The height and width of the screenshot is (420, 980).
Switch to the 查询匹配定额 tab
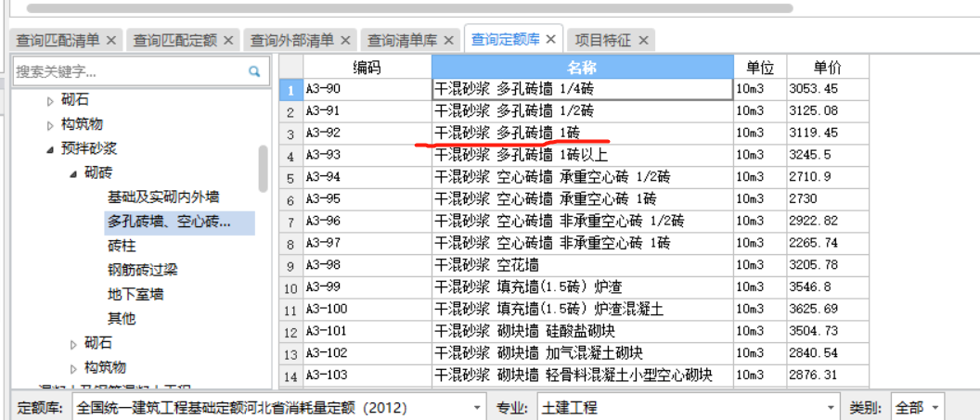point(174,40)
